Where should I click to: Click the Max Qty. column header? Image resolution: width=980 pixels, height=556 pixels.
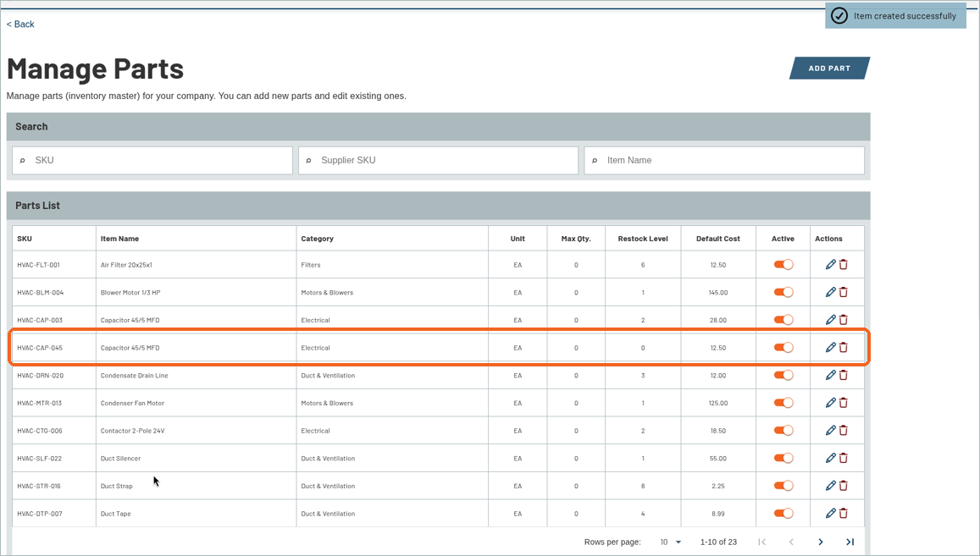[x=576, y=239]
